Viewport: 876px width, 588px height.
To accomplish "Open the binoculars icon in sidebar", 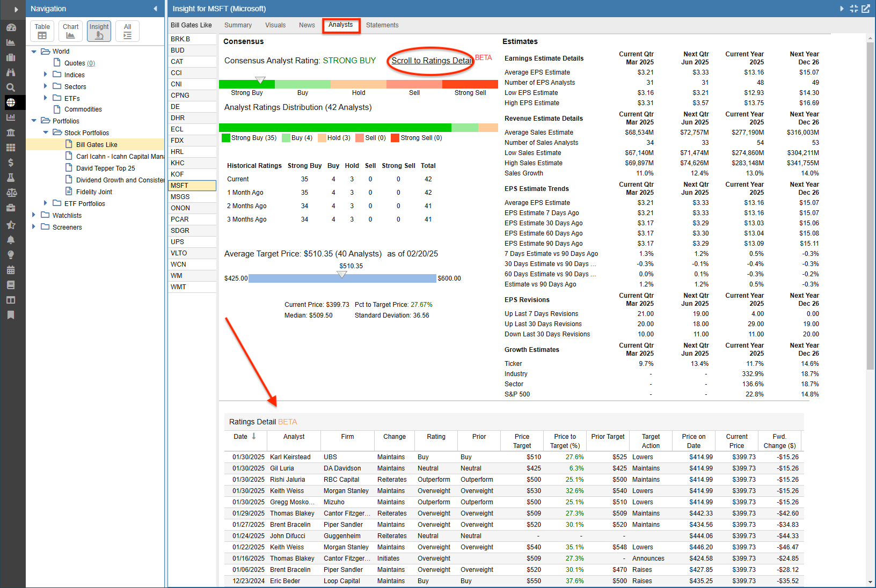I will pos(11,72).
